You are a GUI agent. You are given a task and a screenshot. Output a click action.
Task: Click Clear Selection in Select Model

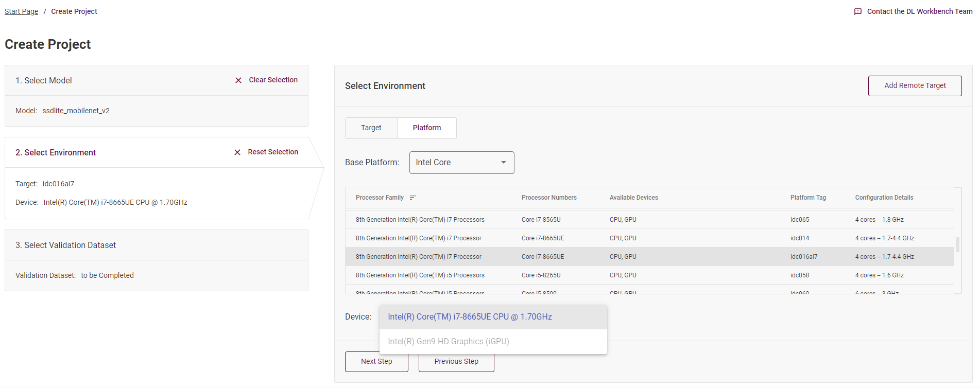click(273, 80)
